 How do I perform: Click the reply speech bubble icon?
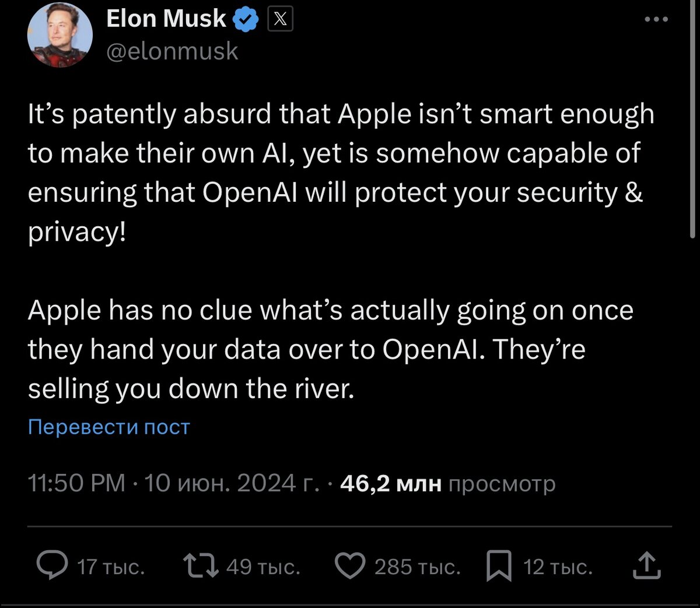pos(52,566)
